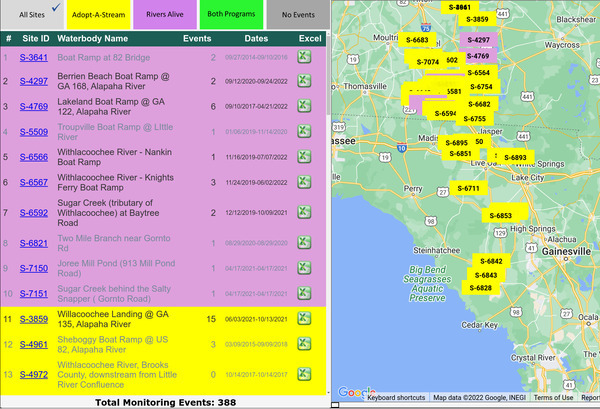This screenshot has height=409, width=600.
Task: Select map marker S-6893
Action: [x=515, y=157]
